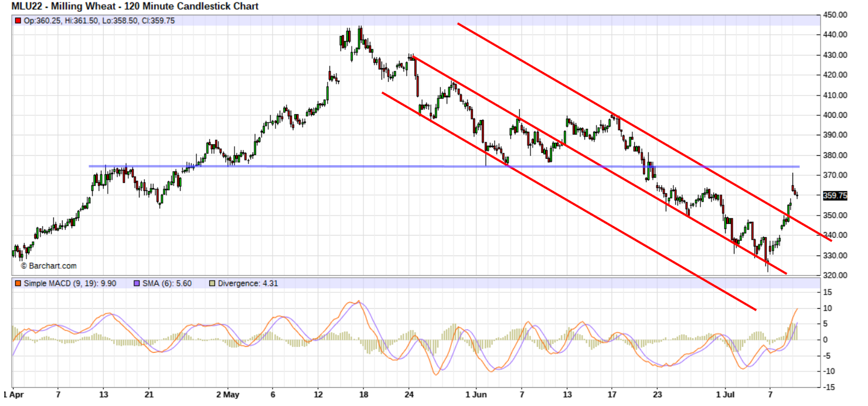Click the purple SMA (6) legend swatch
This screenshot has width=868, height=406.
pyautogui.click(x=137, y=284)
